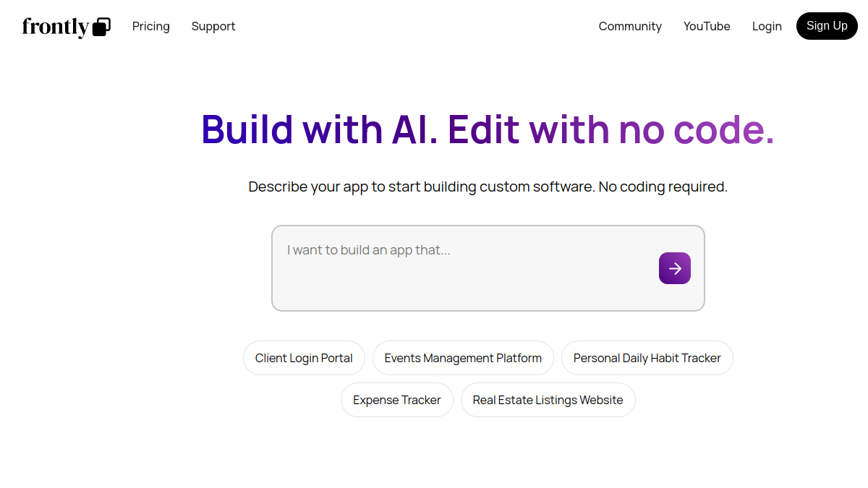Click the frontly overlapping squares logo icon

click(101, 27)
